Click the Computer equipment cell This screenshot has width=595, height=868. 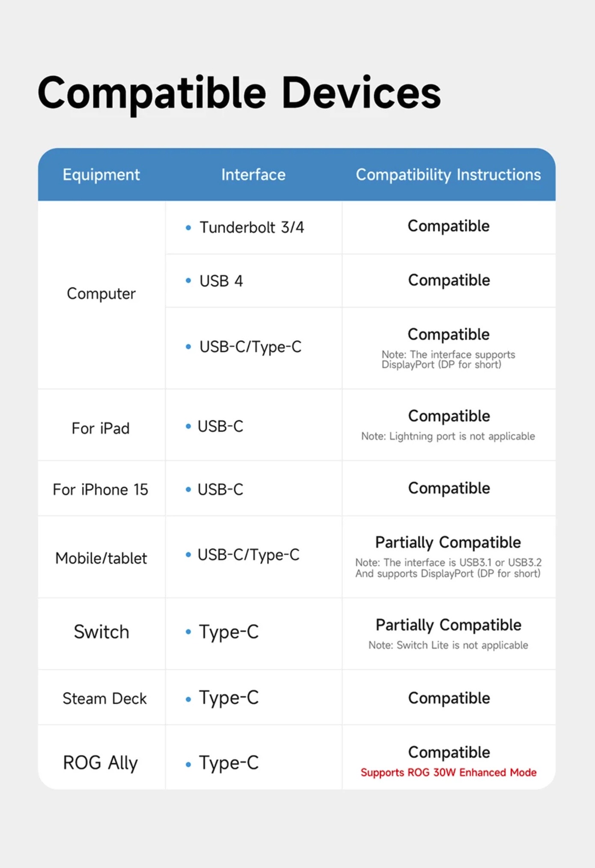click(x=101, y=294)
